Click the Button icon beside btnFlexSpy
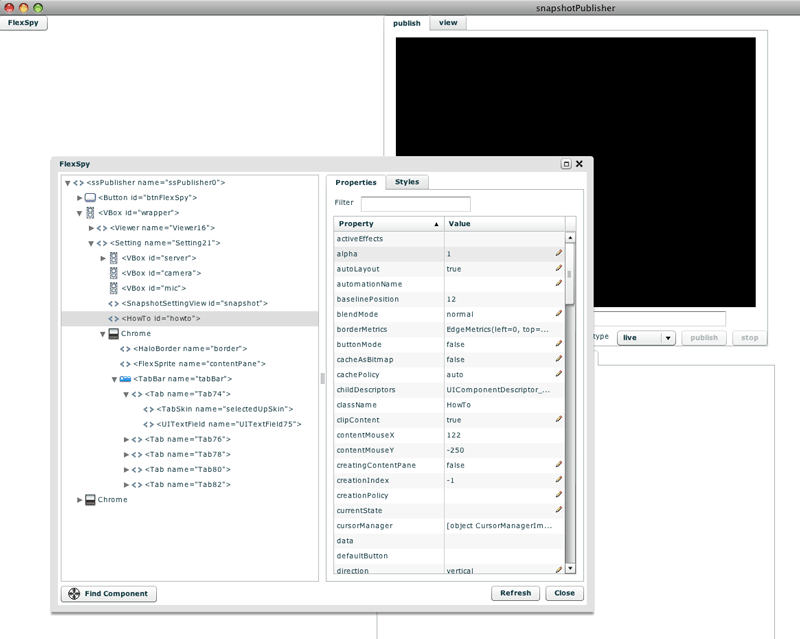Screen dimensions: 800x639 pyautogui.click(x=90, y=198)
